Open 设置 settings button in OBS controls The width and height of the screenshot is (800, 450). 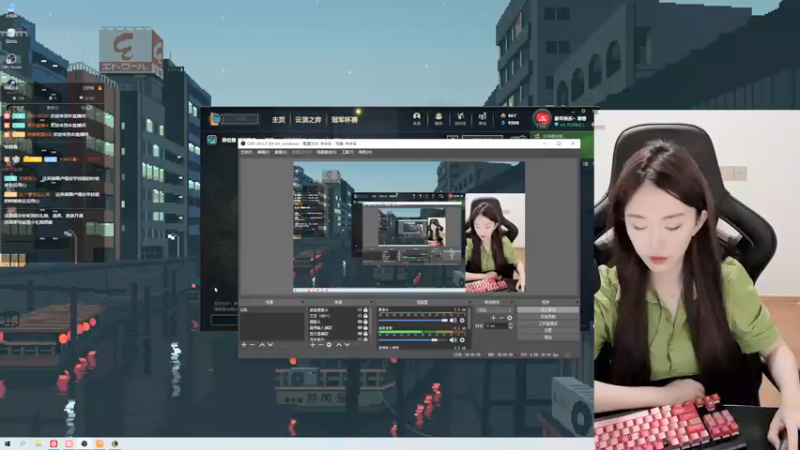[x=548, y=330]
